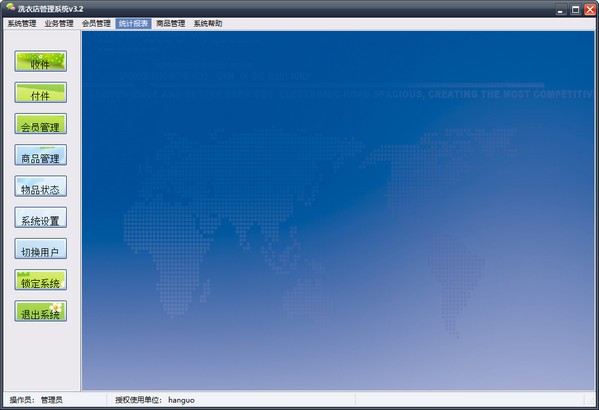Click hanguo licensed unit in status bar
The image size is (599, 410).
coord(181,400)
